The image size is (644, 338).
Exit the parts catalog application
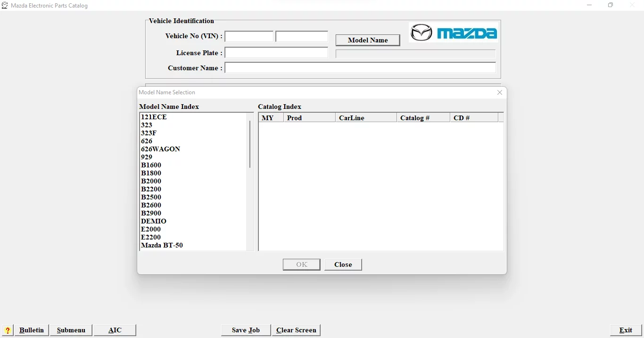pyautogui.click(x=626, y=330)
